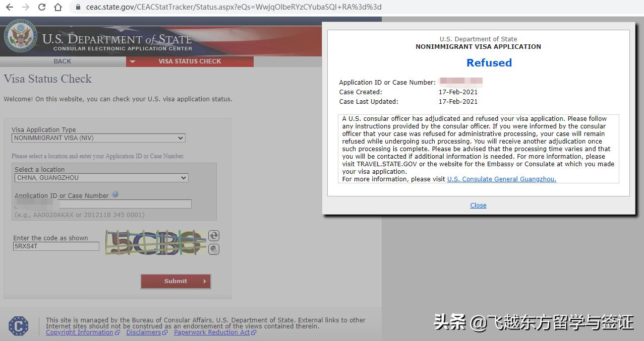644x341 pixels.
Task: Open the Visa Application Type dropdown
Action: point(98,138)
